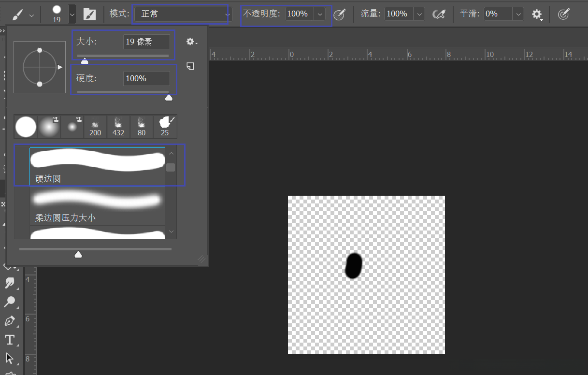Image resolution: width=588 pixels, height=375 pixels.
Task: Toggle the brush settings panel button
Action: (x=89, y=14)
